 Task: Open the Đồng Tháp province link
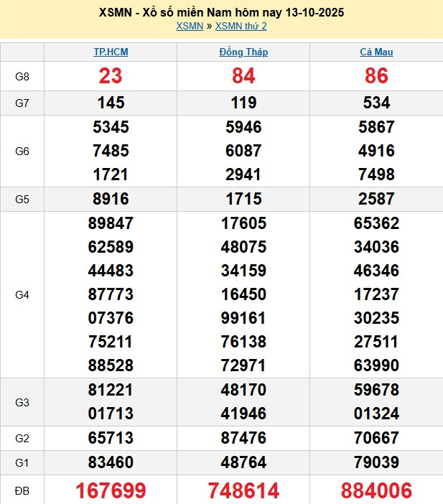coord(243,52)
